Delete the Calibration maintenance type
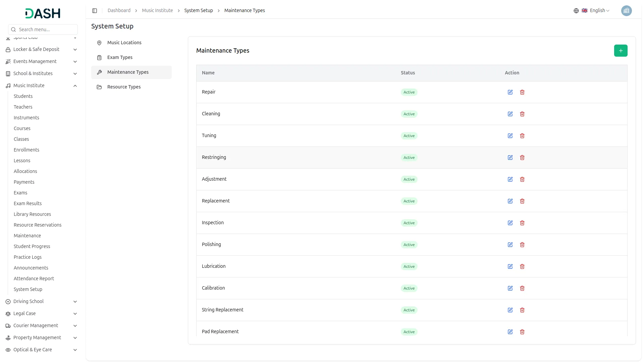The image size is (644, 362). click(x=522, y=288)
